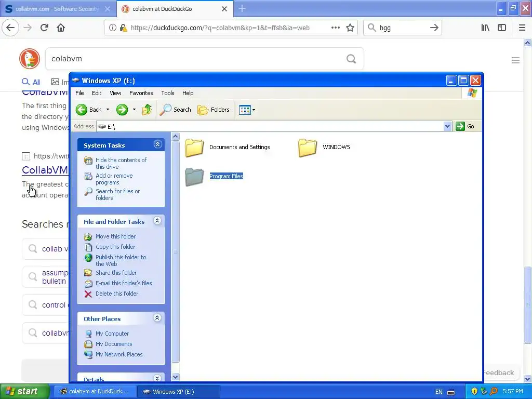Open Search in the Explorer toolbar
532x399 pixels.
[x=176, y=110]
